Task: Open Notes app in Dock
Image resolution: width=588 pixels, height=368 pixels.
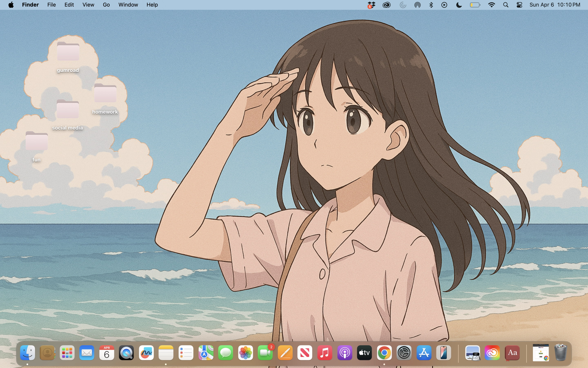Action: pyautogui.click(x=166, y=353)
